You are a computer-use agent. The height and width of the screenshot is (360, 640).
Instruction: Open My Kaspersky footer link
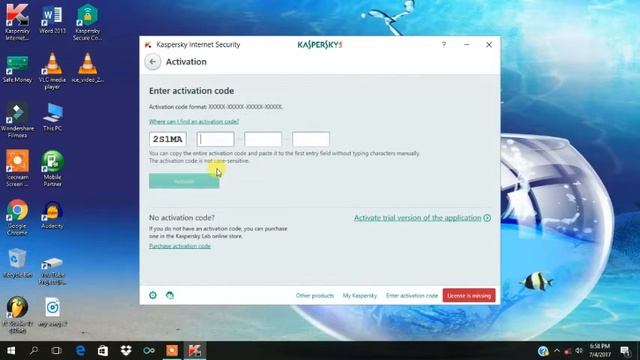pyautogui.click(x=360, y=296)
